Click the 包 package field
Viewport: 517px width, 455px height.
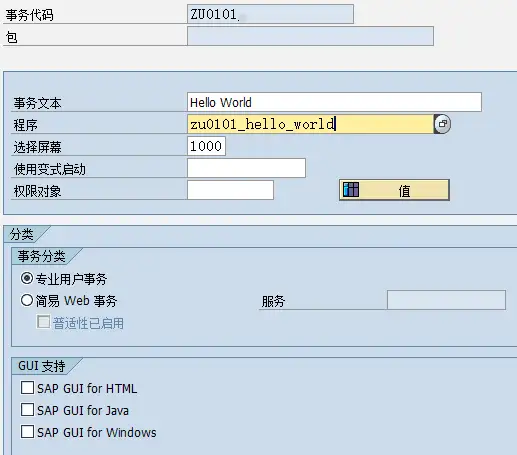pyautogui.click(x=310, y=36)
